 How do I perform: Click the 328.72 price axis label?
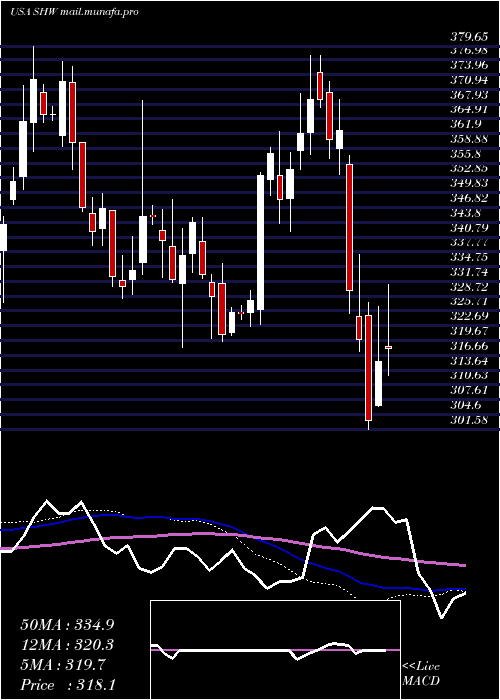pyautogui.click(x=468, y=287)
